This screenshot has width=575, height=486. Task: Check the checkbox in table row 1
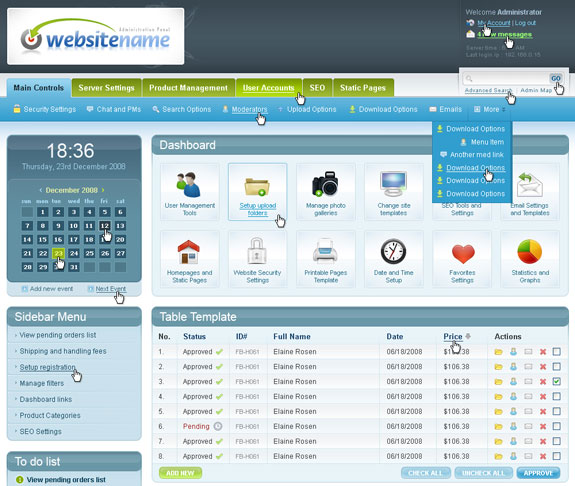[x=556, y=352]
